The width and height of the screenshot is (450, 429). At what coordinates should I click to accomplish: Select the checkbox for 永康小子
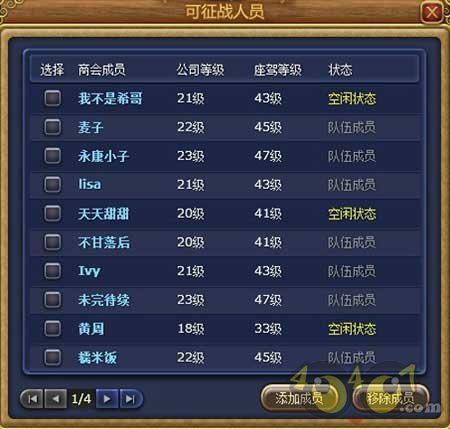tap(53, 156)
